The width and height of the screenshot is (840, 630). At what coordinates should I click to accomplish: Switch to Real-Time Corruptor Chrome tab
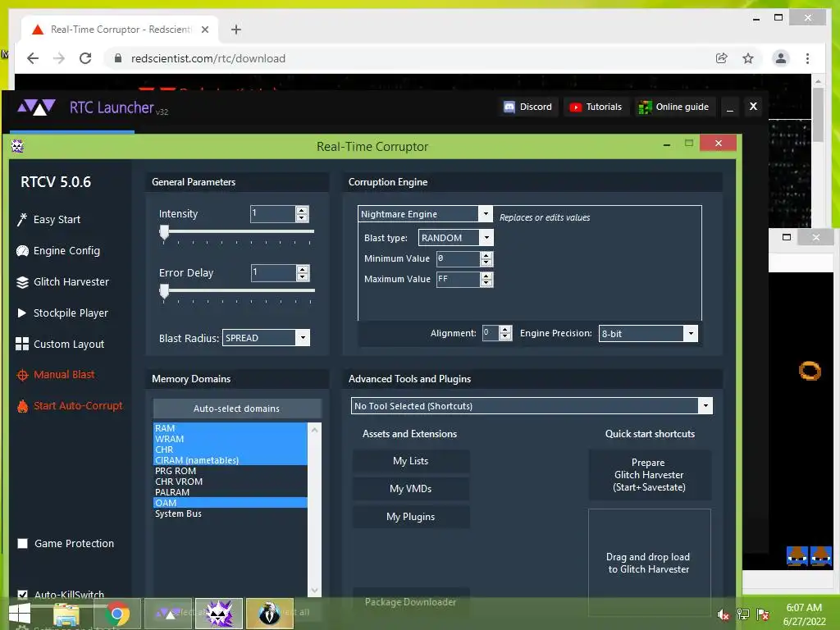coord(120,30)
